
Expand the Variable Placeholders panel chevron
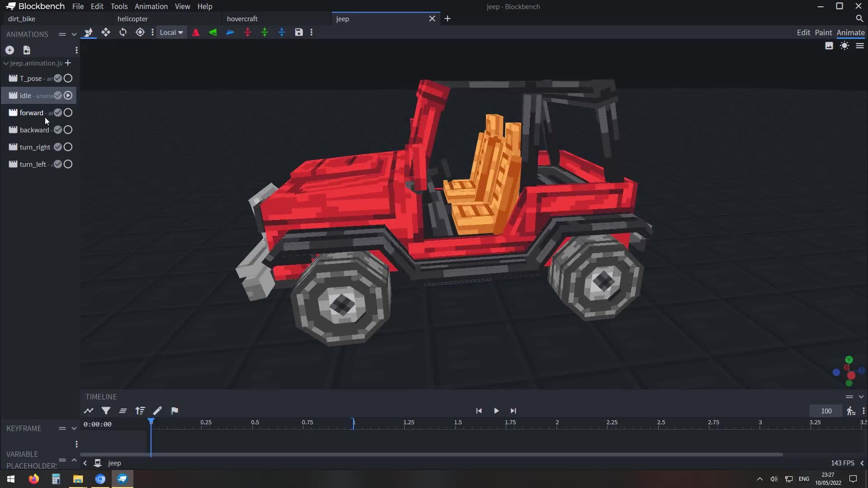click(x=74, y=460)
